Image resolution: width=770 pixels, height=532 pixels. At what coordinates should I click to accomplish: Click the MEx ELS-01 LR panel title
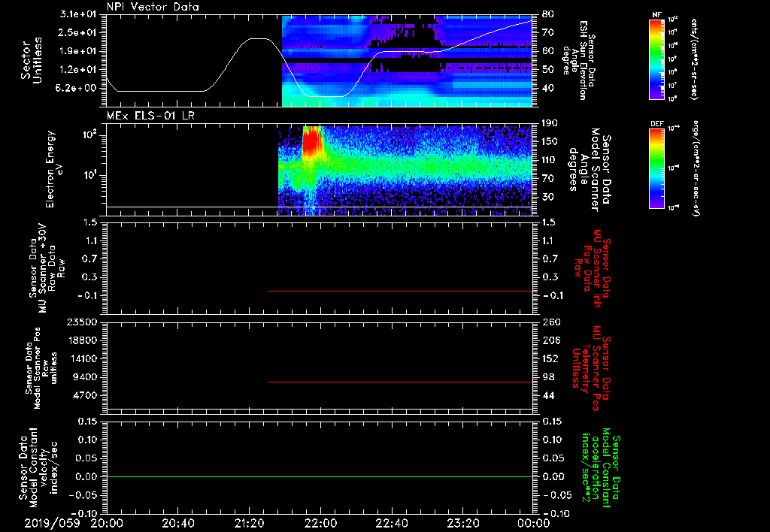151,116
